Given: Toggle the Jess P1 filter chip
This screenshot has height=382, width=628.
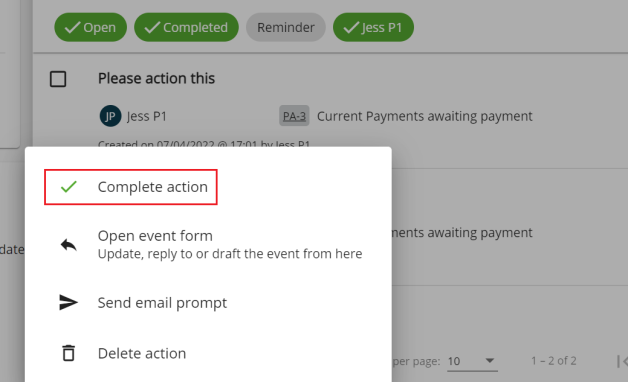Looking at the screenshot, I should coord(373,27).
